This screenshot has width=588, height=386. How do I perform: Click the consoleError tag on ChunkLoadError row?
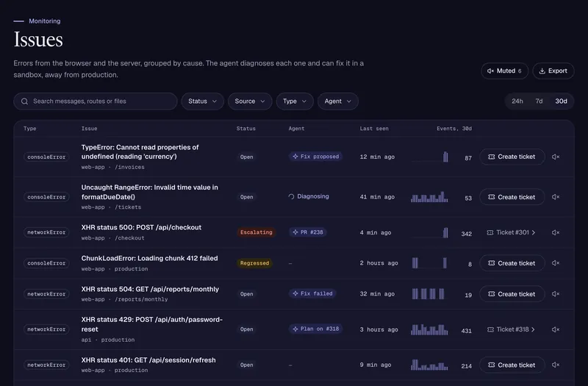coord(46,263)
